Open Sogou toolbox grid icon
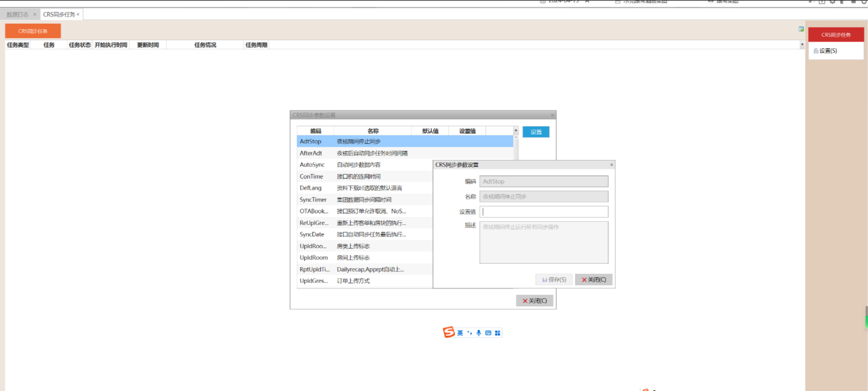 pyautogui.click(x=497, y=333)
